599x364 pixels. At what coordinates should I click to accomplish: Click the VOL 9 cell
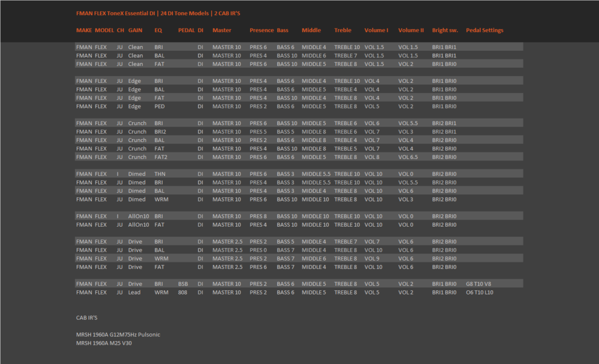coord(371,259)
